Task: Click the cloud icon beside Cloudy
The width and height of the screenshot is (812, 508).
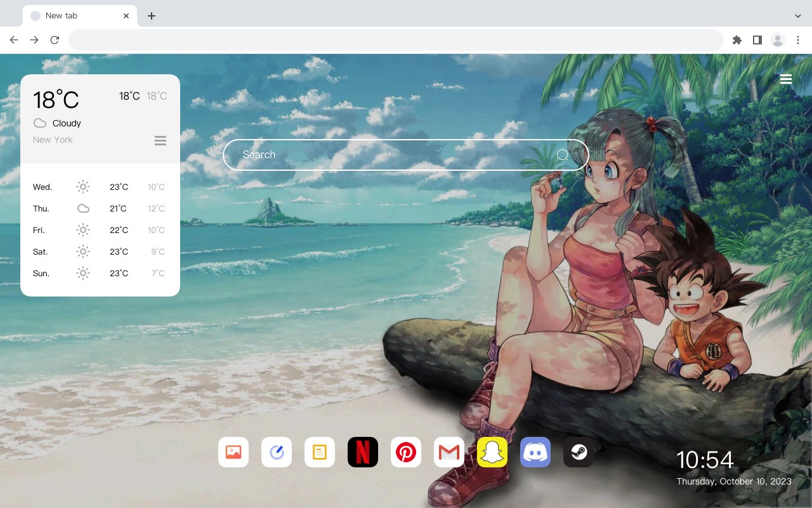Action: click(40, 123)
